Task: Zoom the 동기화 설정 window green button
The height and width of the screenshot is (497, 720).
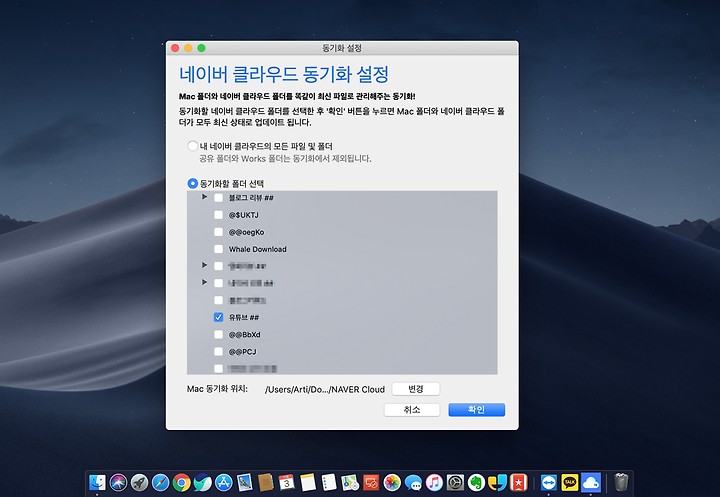Action: 201,48
